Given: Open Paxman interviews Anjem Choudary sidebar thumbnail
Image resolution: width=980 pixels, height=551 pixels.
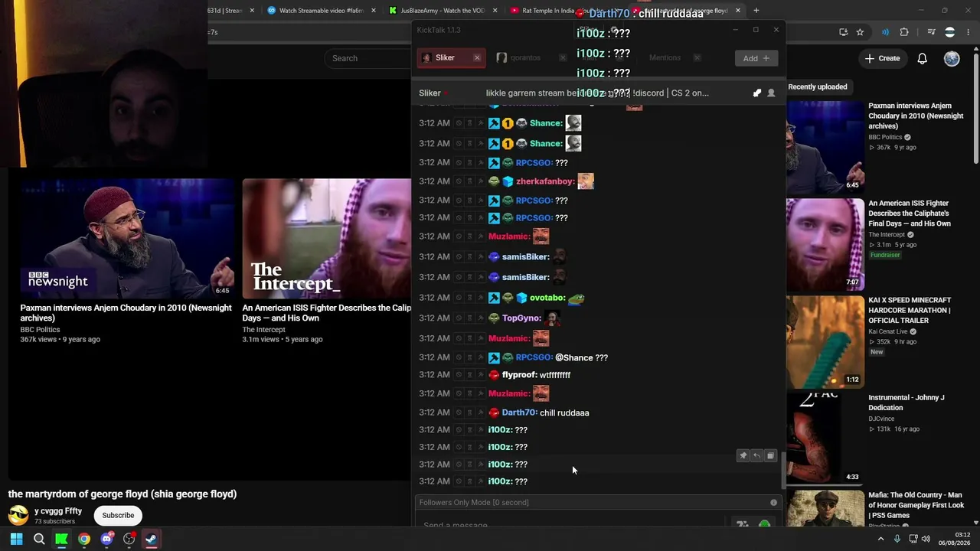Looking at the screenshot, I should click(825, 146).
